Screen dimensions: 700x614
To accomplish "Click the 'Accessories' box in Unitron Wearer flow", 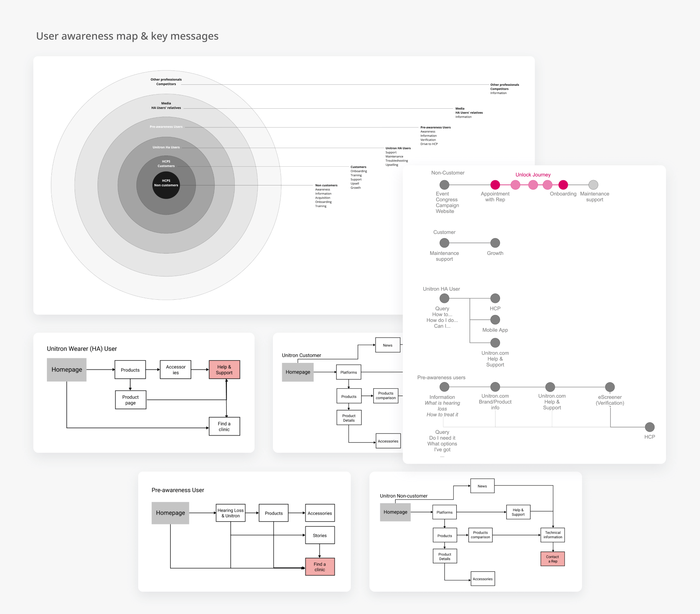I will 176,370.
